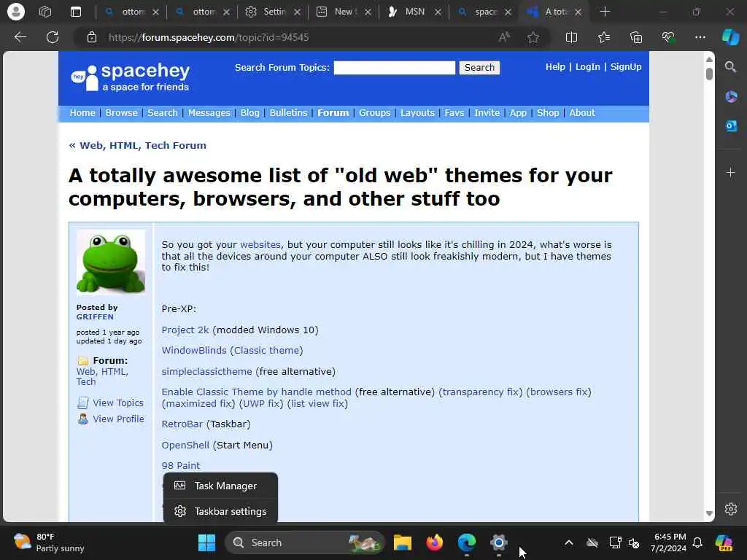Open the Bulletins navigation item

tap(288, 113)
